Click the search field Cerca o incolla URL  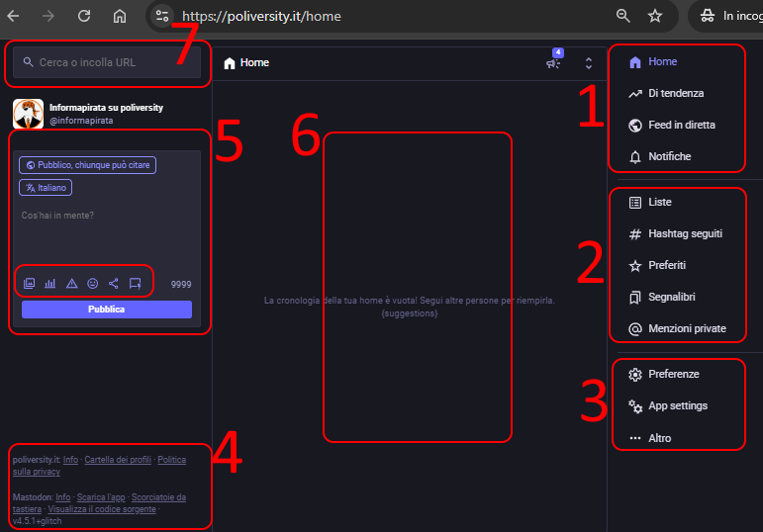coord(107,62)
